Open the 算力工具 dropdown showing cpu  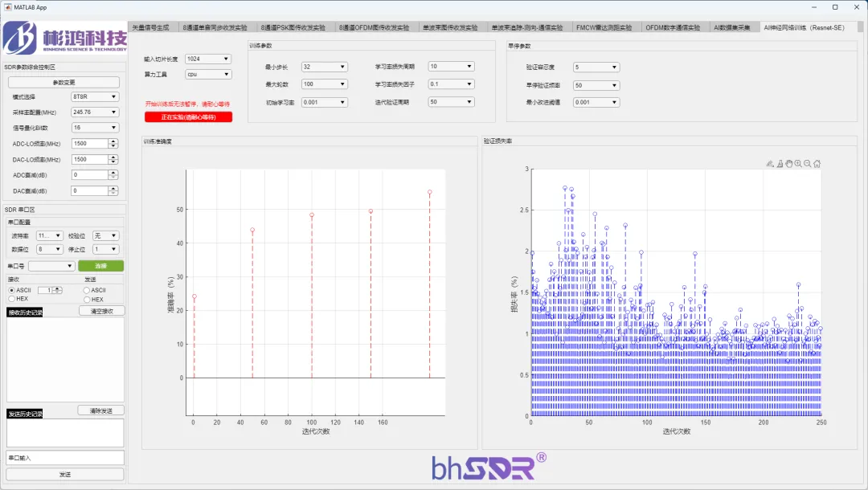208,74
